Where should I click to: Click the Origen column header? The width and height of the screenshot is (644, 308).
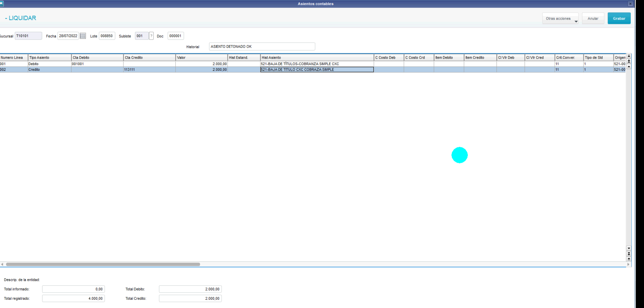[x=620, y=58]
